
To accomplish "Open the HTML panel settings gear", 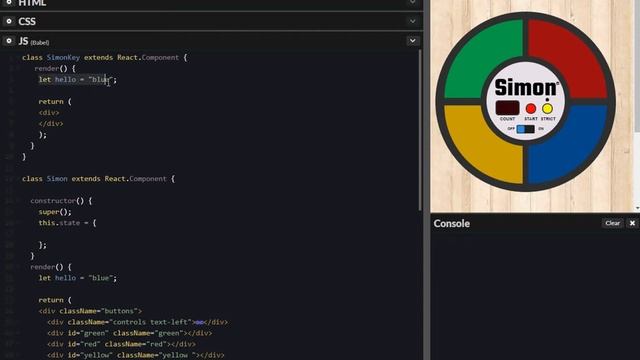I will tap(9, 2).
